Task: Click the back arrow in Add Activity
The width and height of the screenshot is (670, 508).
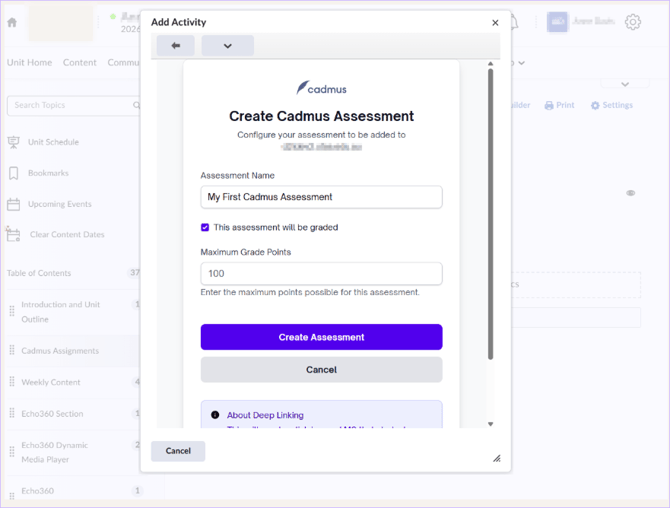Action: click(176, 45)
